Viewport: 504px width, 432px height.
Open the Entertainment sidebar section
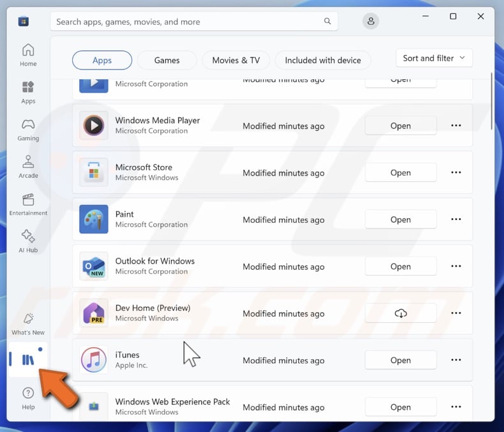tap(28, 204)
